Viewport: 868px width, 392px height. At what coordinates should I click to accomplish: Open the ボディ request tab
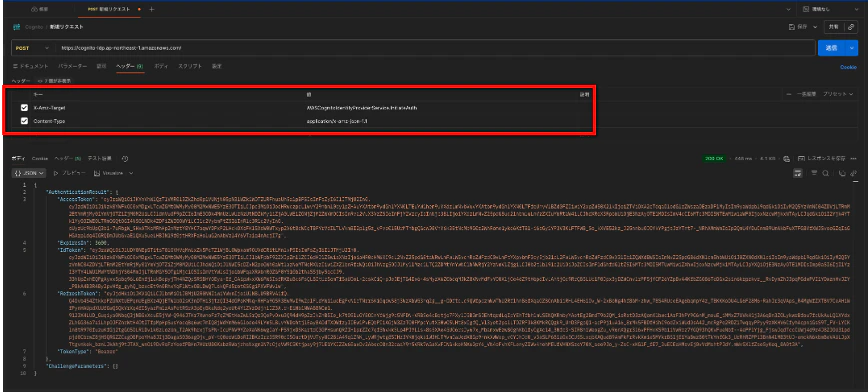[161, 66]
